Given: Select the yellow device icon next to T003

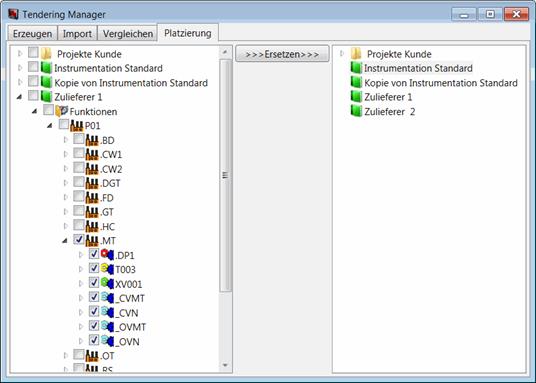Looking at the screenshot, I should tap(107, 269).
